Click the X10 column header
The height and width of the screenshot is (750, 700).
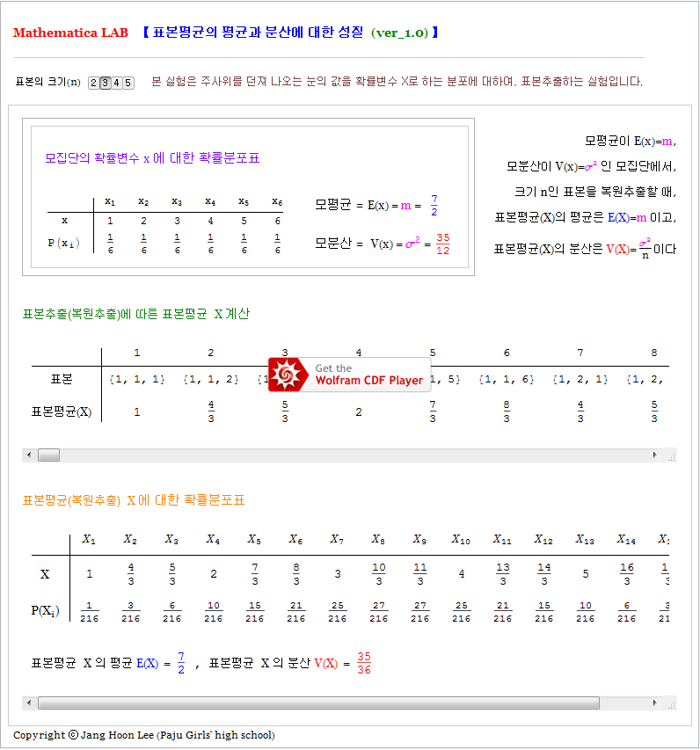(461, 540)
